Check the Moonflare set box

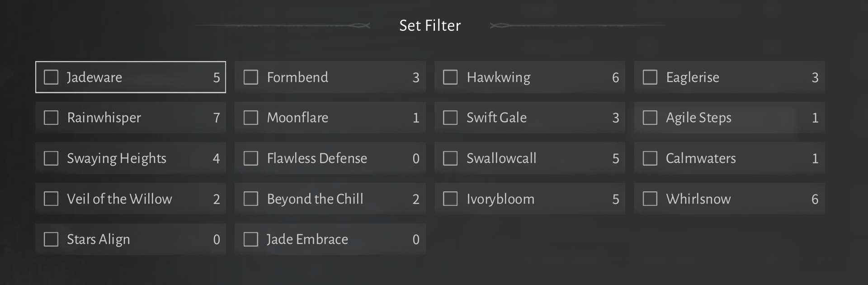point(251,118)
